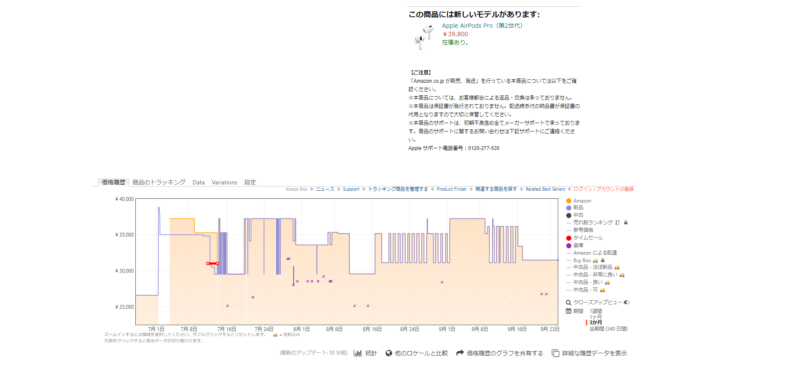This screenshot has height=381, width=800.
Task: Open トラッキング商品を管理する link
Action: pos(398,189)
